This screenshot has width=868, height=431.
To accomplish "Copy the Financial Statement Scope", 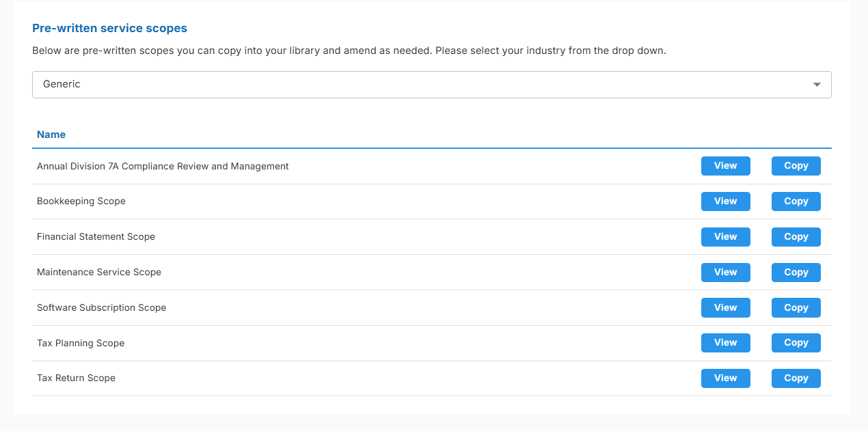I will coord(796,237).
